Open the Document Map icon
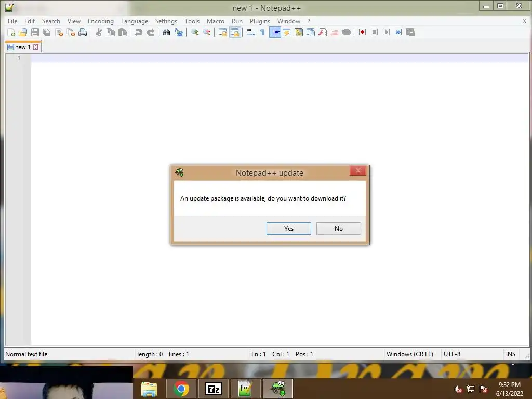This screenshot has width=532, height=399. [299, 32]
